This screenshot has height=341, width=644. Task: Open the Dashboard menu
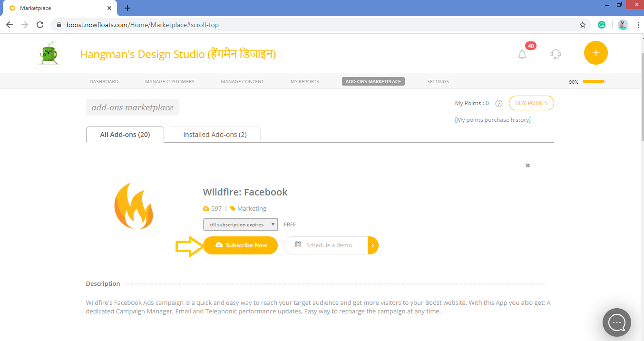tap(104, 82)
